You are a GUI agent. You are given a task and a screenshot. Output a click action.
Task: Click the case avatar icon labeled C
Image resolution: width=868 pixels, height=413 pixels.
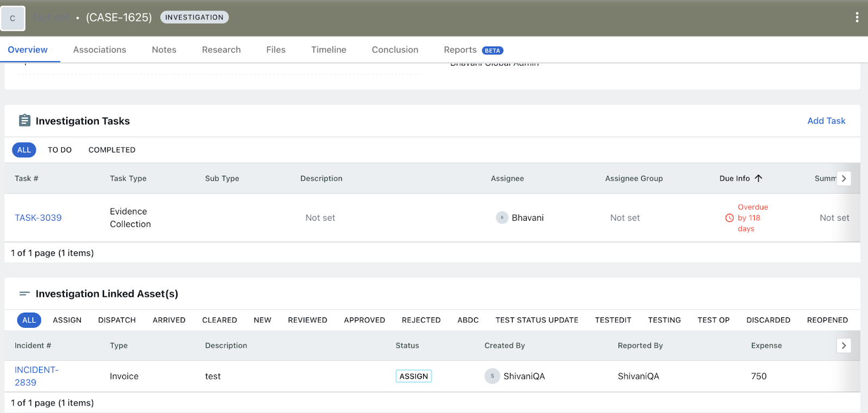click(13, 18)
